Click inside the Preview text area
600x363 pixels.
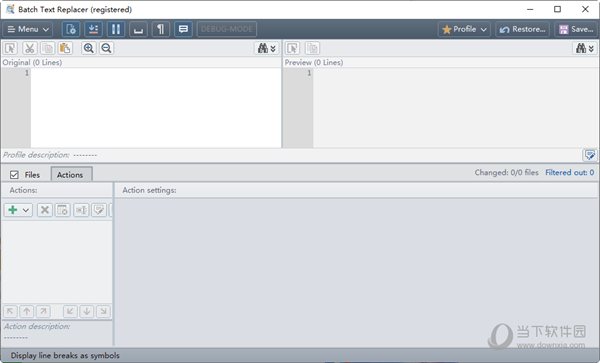coord(456,108)
